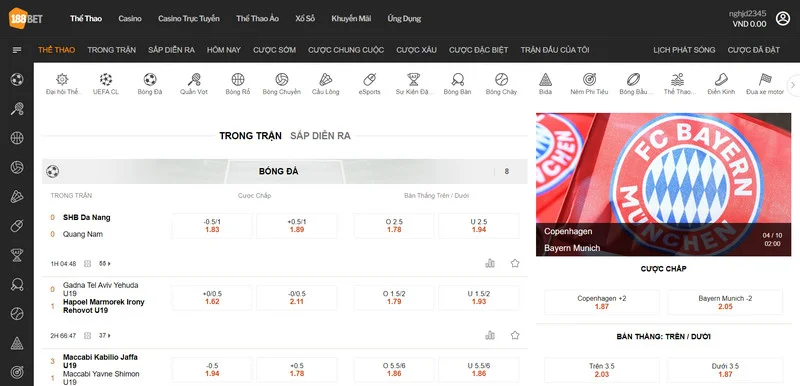The height and width of the screenshot is (386, 800).
Task: Open the Copenhagen vs Bayern Munich banner
Action: tap(663, 185)
